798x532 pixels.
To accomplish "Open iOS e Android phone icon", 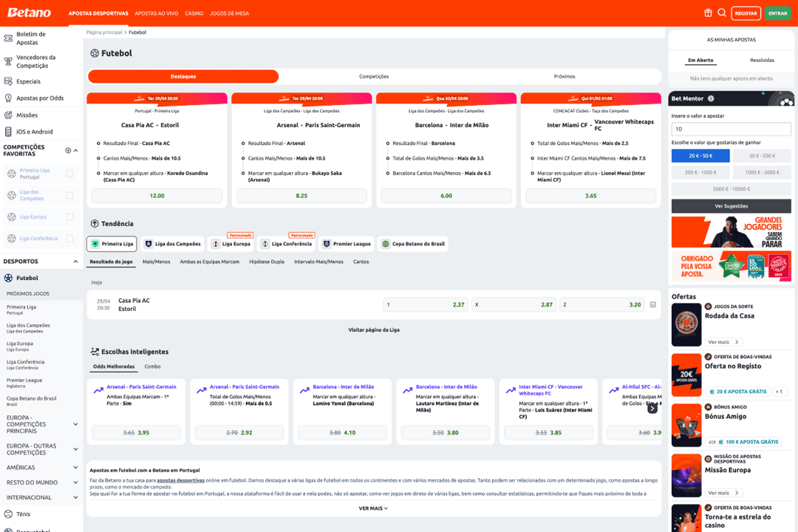I will (8, 132).
